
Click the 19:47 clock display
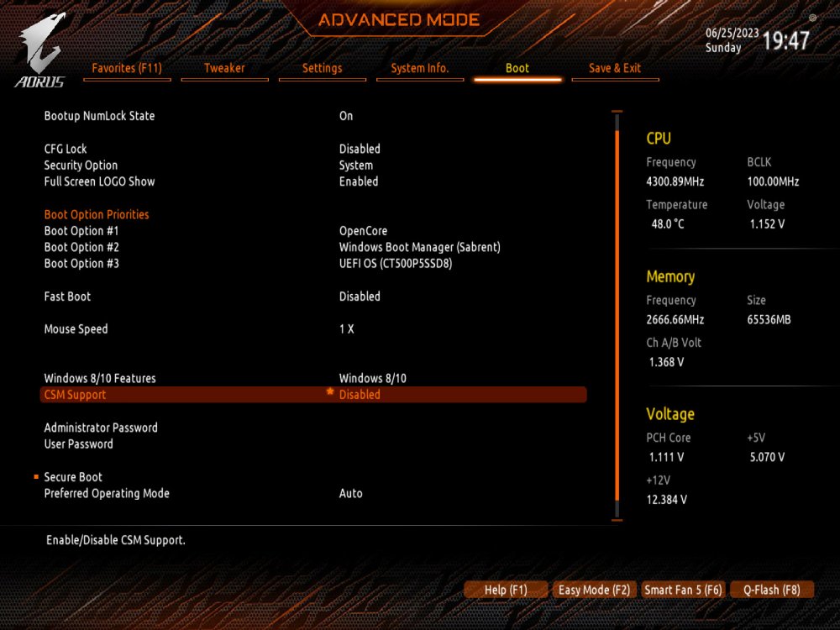point(786,40)
